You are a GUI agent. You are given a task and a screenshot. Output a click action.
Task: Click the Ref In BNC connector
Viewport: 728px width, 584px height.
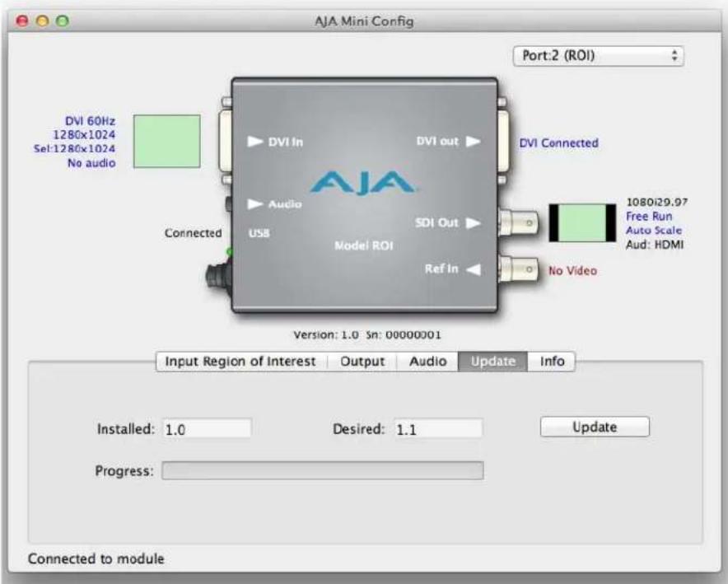click(x=519, y=269)
